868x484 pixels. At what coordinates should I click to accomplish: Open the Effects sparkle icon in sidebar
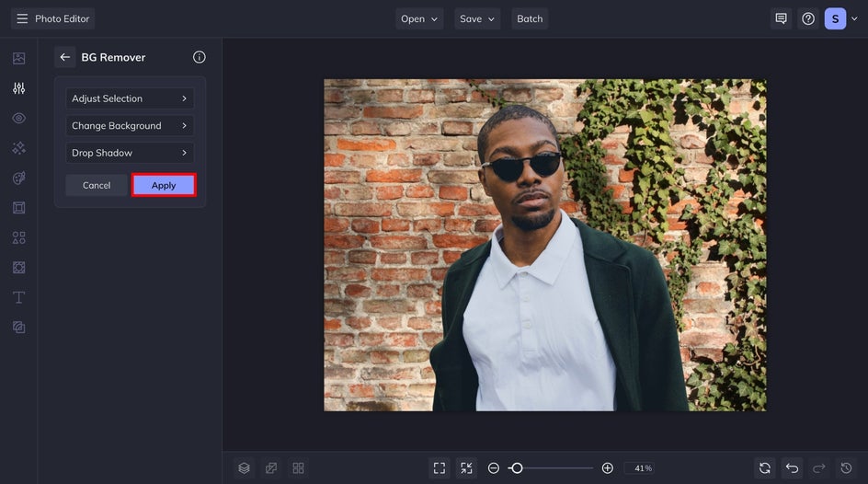(18, 148)
